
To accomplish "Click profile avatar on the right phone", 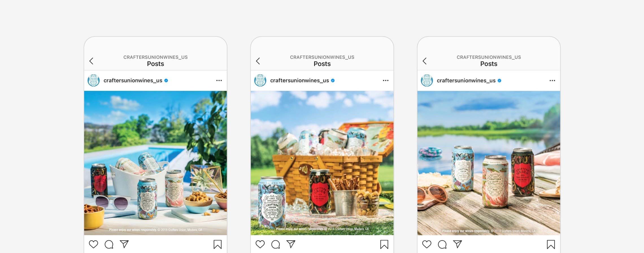I will point(427,81).
